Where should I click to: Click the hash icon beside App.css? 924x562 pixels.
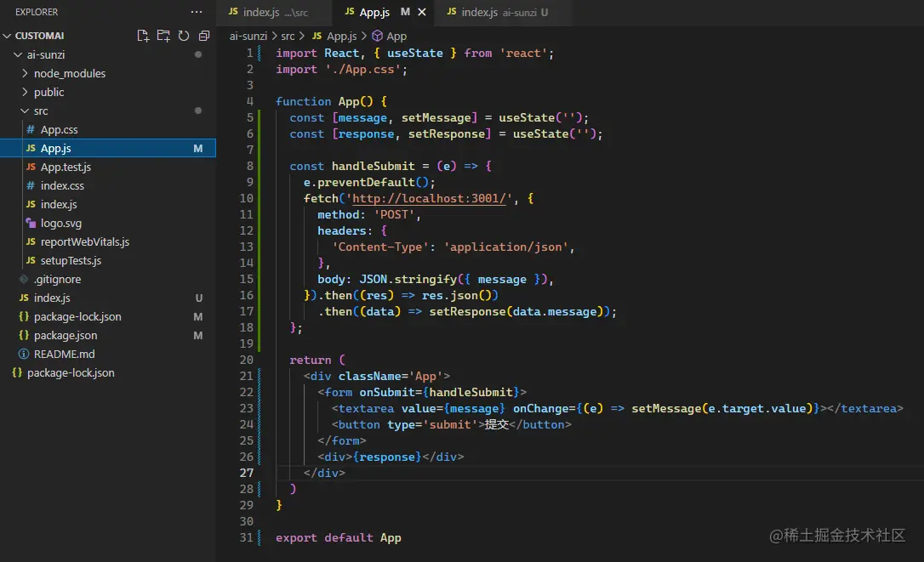(31, 129)
